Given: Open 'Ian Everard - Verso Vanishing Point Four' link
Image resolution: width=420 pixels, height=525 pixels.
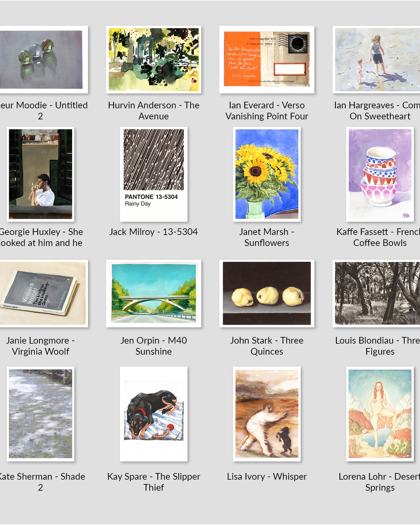Looking at the screenshot, I should click(x=267, y=111).
